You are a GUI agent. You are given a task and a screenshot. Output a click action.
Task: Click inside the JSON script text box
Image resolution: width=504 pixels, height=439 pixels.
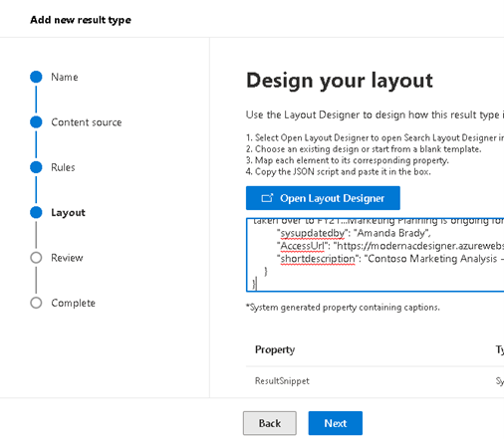tap(376, 255)
